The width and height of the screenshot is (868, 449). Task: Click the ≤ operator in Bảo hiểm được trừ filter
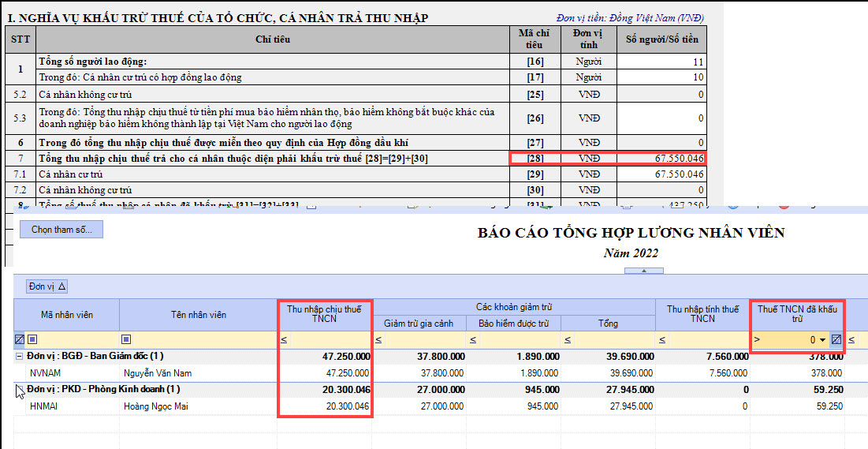472,340
